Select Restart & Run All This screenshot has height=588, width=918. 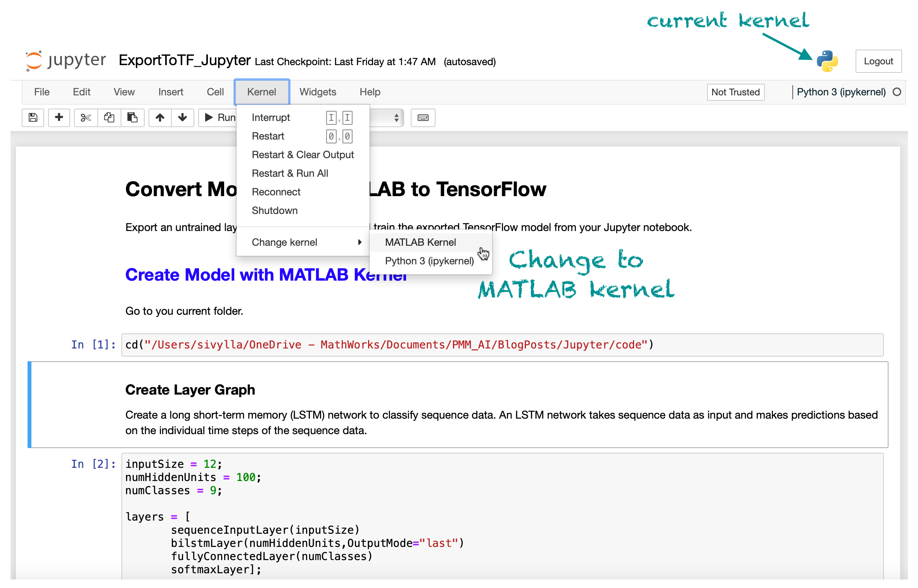click(x=303, y=173)
